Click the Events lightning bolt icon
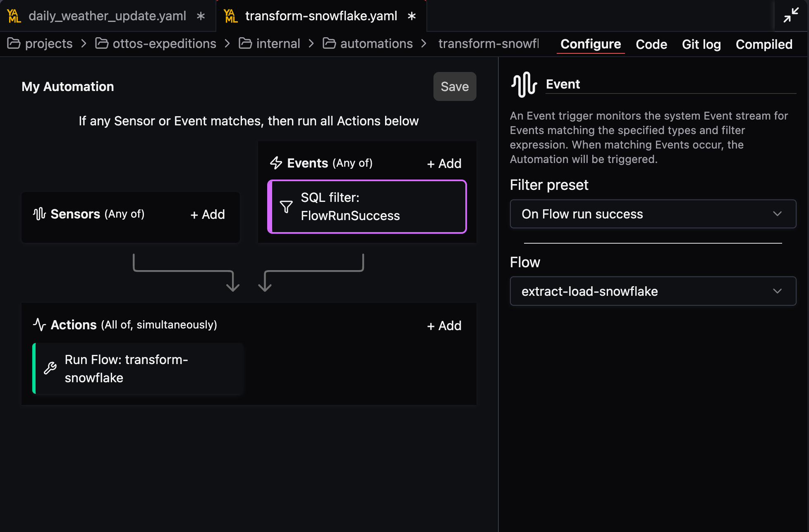 click(276, 163)
